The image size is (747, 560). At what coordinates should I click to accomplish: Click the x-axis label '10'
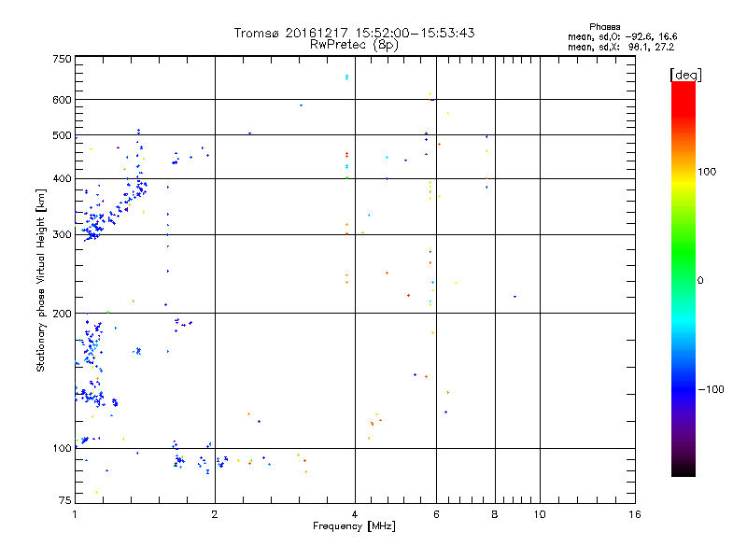(540, 514)
